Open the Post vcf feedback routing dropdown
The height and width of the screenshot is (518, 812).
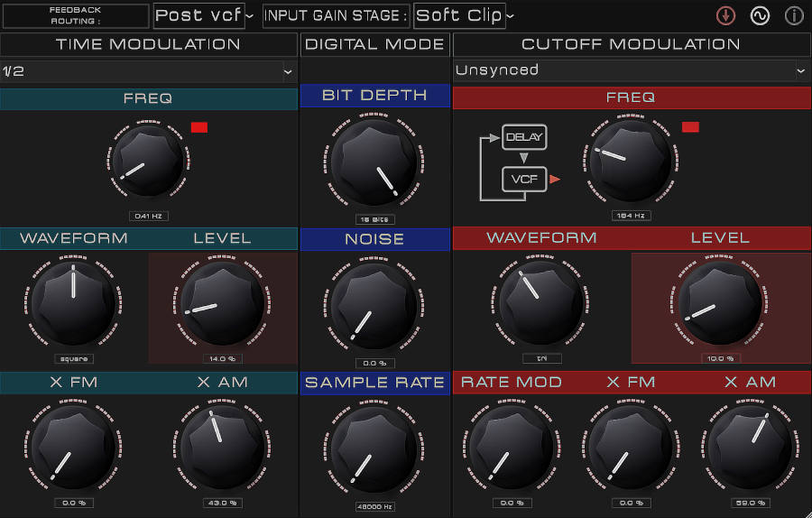pyautogui.click(x=205, y=15)
